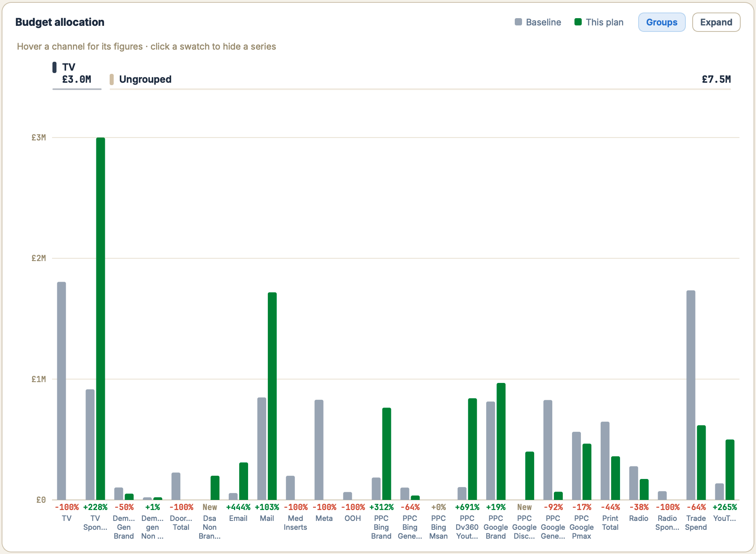The image size is (756, 554).
Task: Click the +444% Email change label
Action: click(x=238, y=507)
